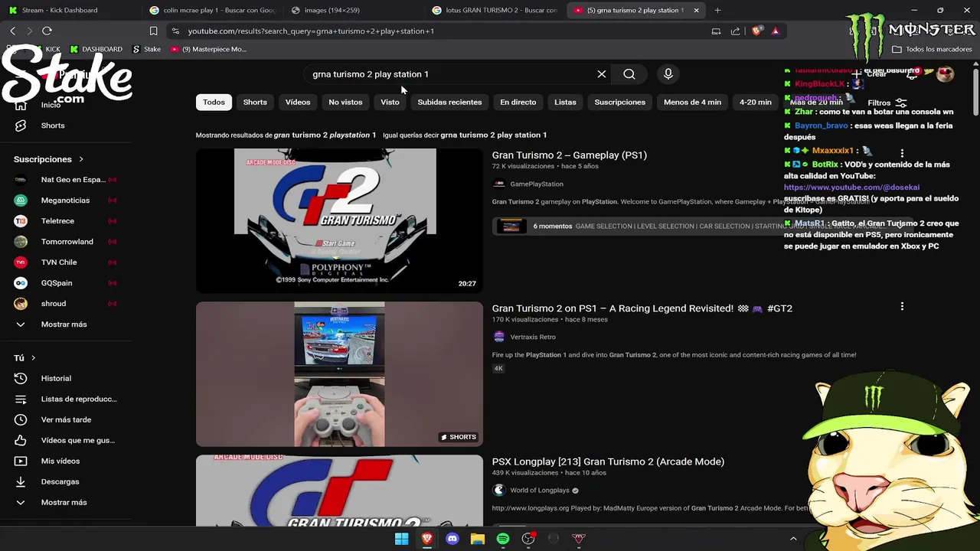The image size is (980, 551).
Task: Select the Visto filter chip
Action: point(390,102)
